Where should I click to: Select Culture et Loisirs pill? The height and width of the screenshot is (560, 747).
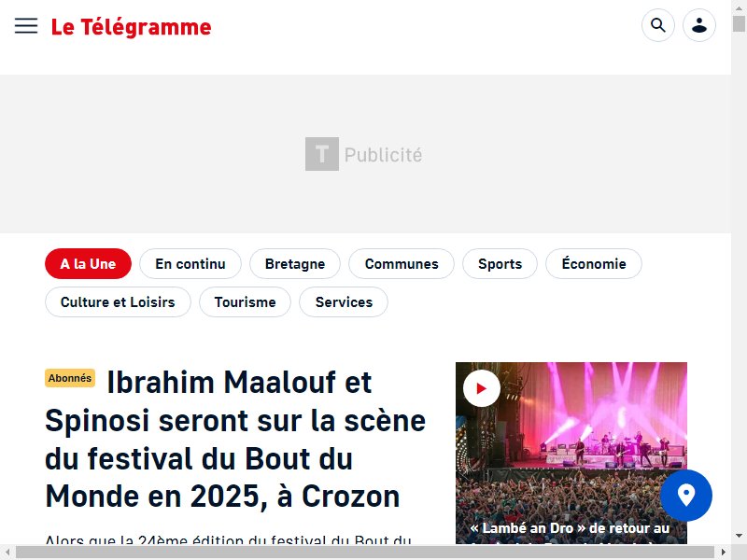pyautogui.click(x=118, y=301)
